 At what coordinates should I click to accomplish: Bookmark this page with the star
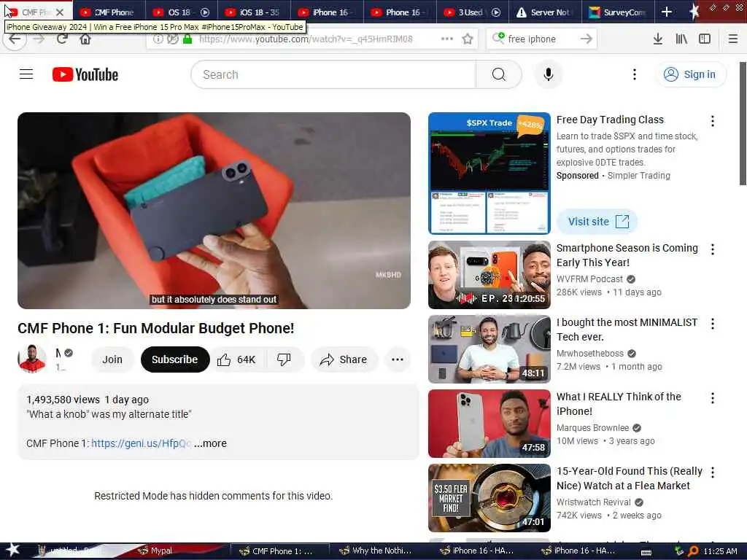468,39
